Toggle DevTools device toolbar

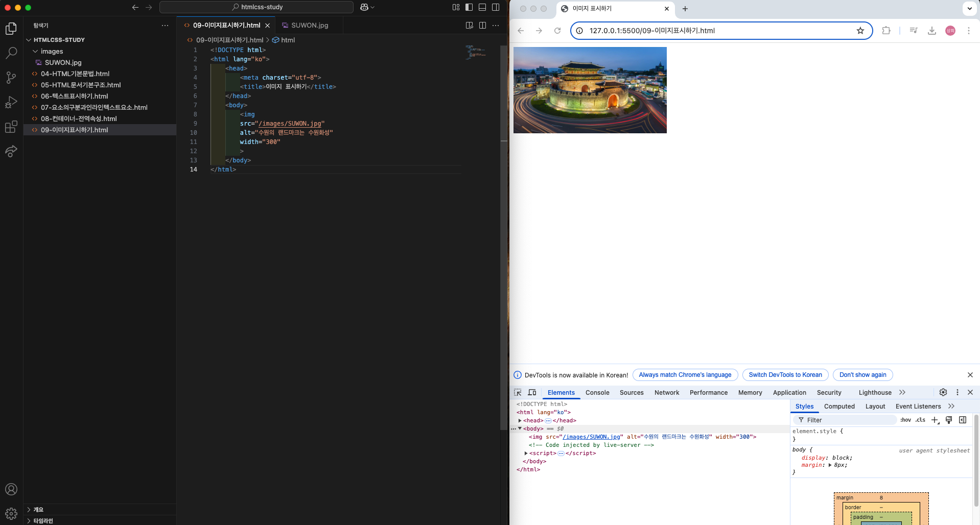tap(532, 392)
